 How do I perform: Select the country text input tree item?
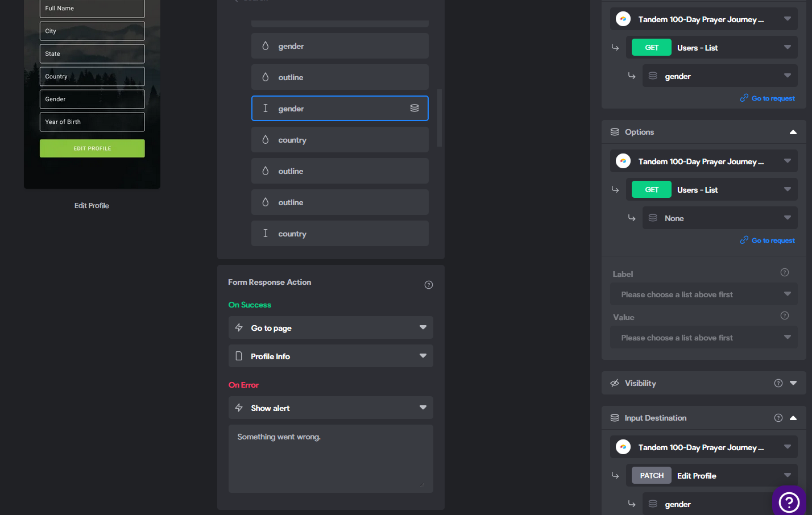coord(340,233)
